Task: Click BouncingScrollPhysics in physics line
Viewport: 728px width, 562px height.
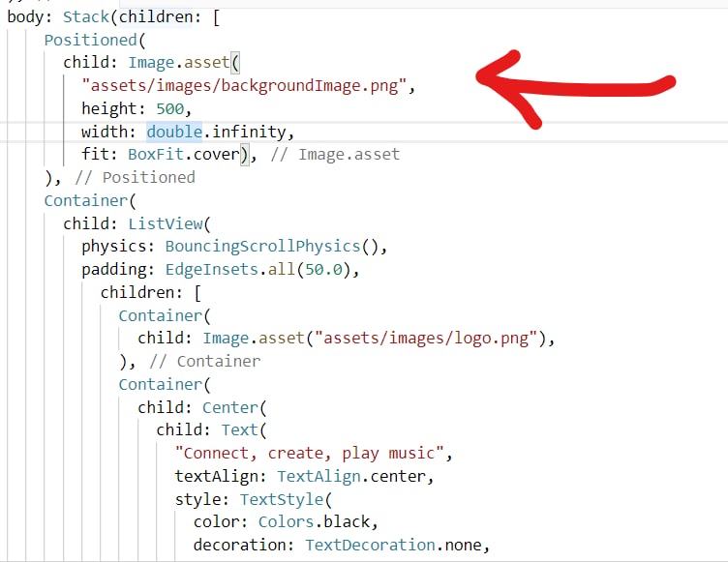Action: coord(262,247)
